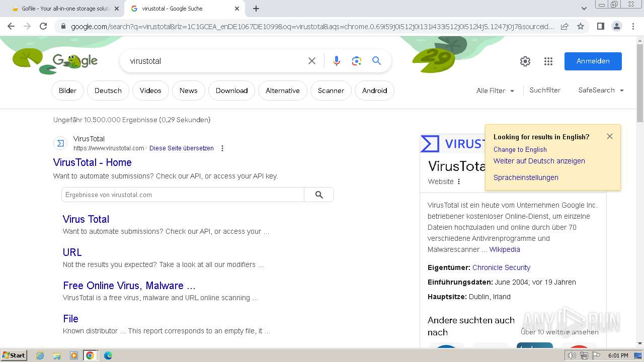Click the address bar URL

pyautogui.click(x=312, y=26)
